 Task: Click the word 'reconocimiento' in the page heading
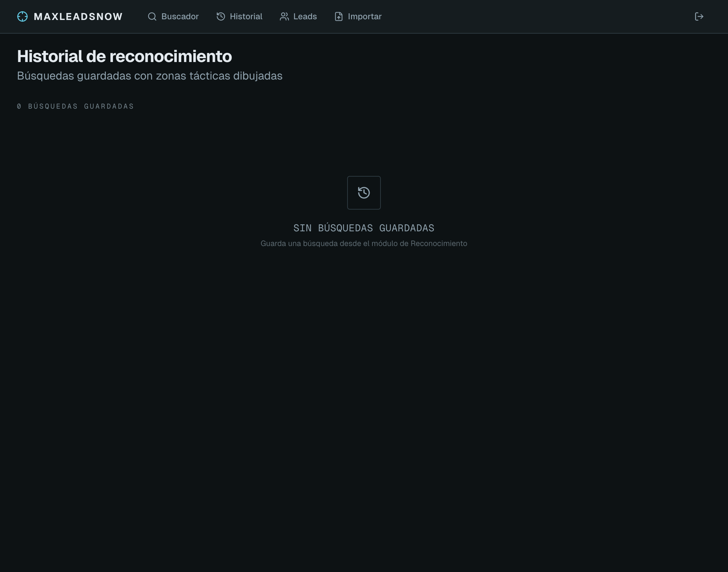(x=170, y=56)
